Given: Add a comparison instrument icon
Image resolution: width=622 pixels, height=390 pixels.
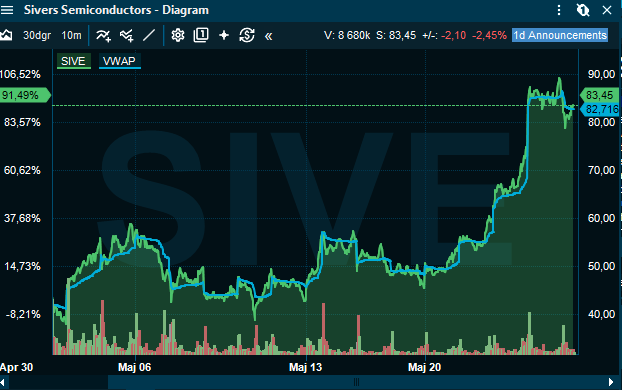Looking at the screenshot, I should 127,36.
